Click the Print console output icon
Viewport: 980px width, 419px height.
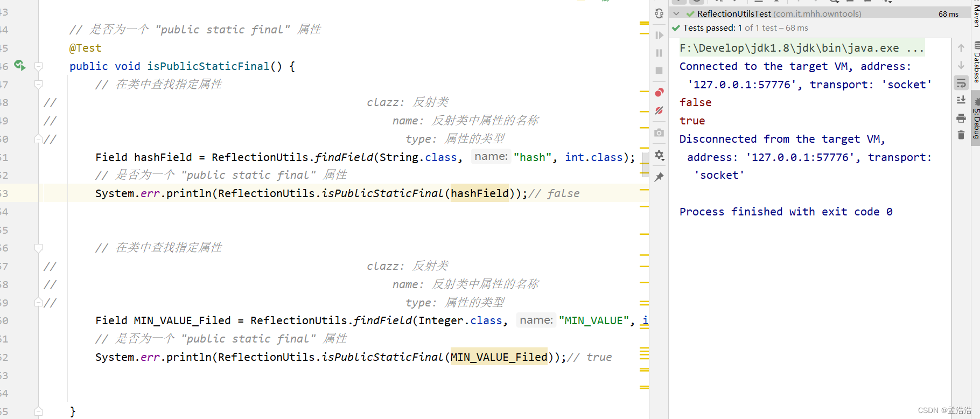pyautogui.click(x=961, y=118)
